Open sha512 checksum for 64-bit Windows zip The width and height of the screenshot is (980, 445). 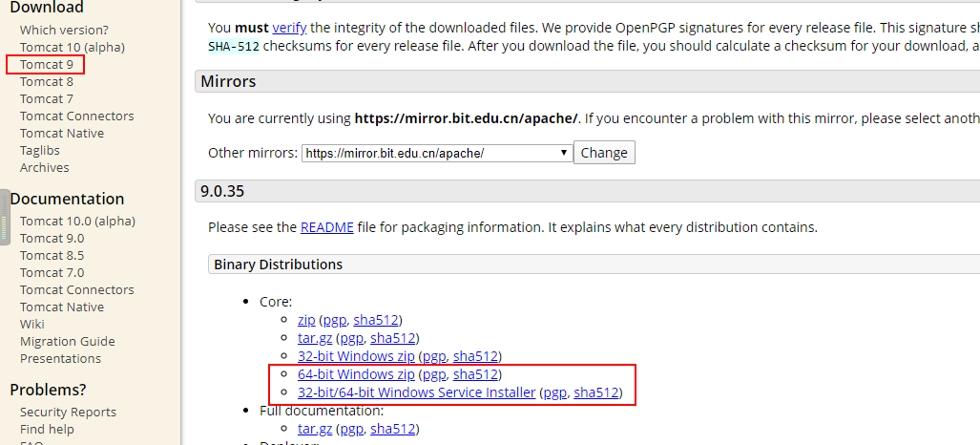pyautogui.click(x=475, y=374)
